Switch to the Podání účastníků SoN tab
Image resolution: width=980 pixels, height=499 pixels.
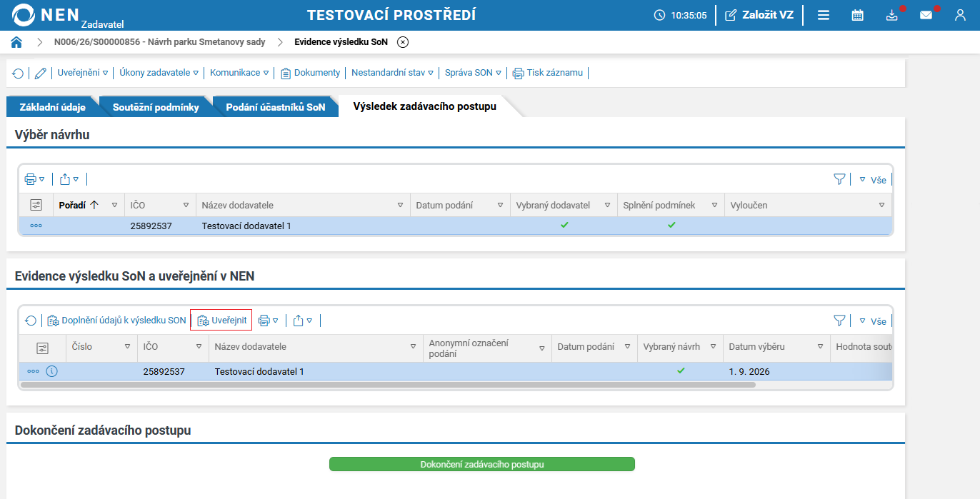(x=276, y=107)
